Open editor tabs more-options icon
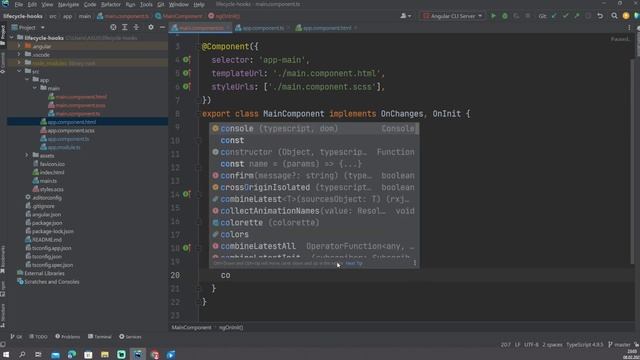 [629, 28]
